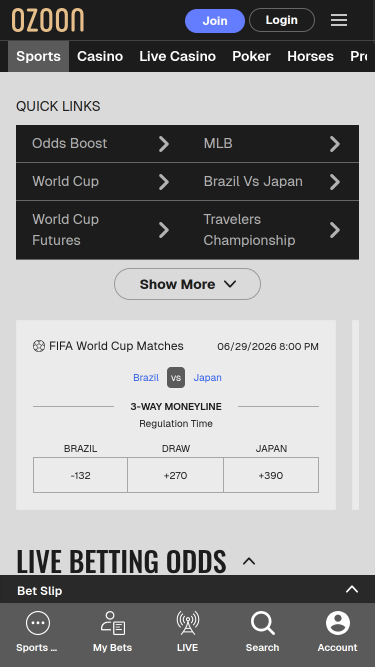Viewport: 375px width, 667px height.
Task: Click the Join button
Action: point(215,20)
